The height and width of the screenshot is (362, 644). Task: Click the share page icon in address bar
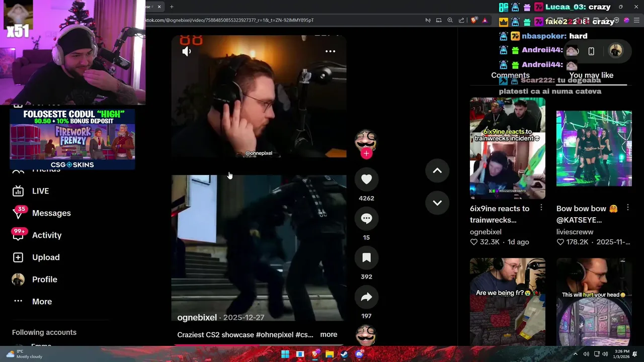click(x=461, y=20)
